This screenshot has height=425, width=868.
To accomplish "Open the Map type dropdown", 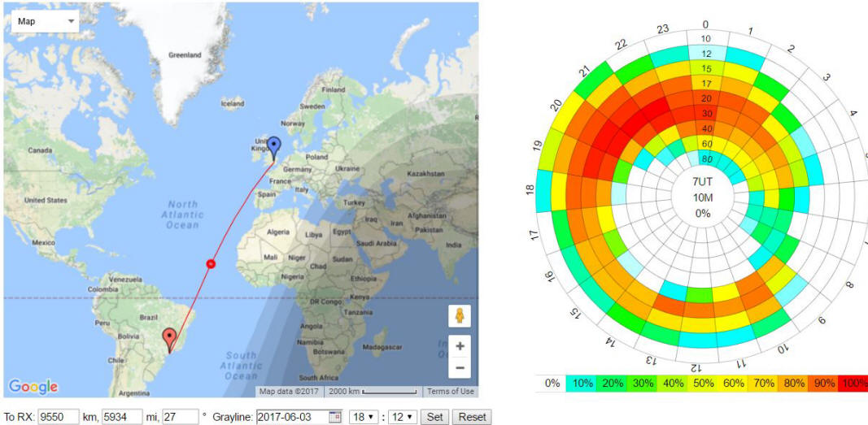I will tap(45, 21).
